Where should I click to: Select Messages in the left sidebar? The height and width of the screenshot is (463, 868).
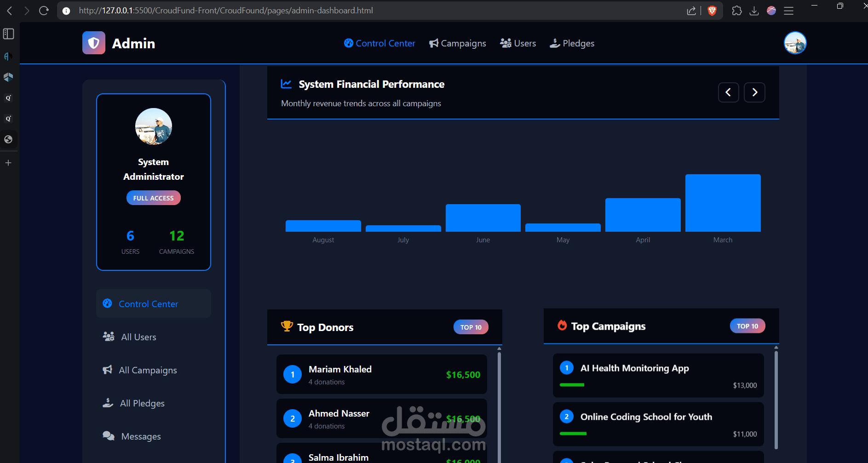click(x=154, y=436)
